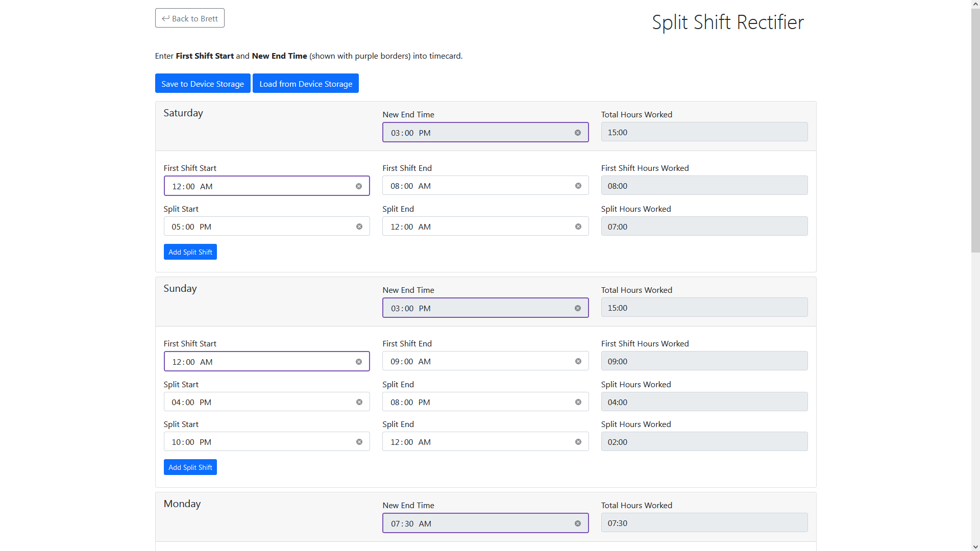Image resolution: width=980 pixels, height=551 pixels.
Task: Clear Saturday's Split End 12:00 AM
Action: pyautogui.click(x=578, y=227)
